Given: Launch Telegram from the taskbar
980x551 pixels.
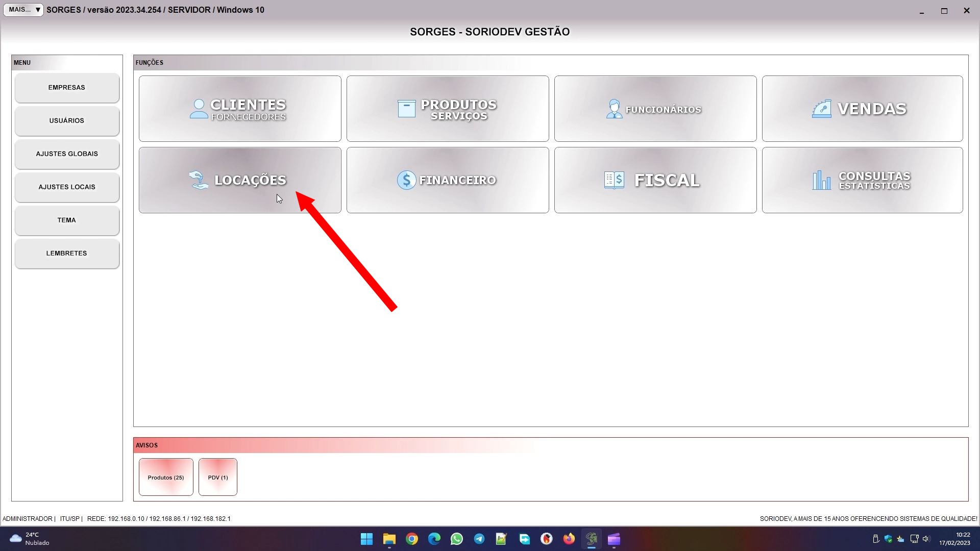Looking at the screenshot, I should coord(479,539).
